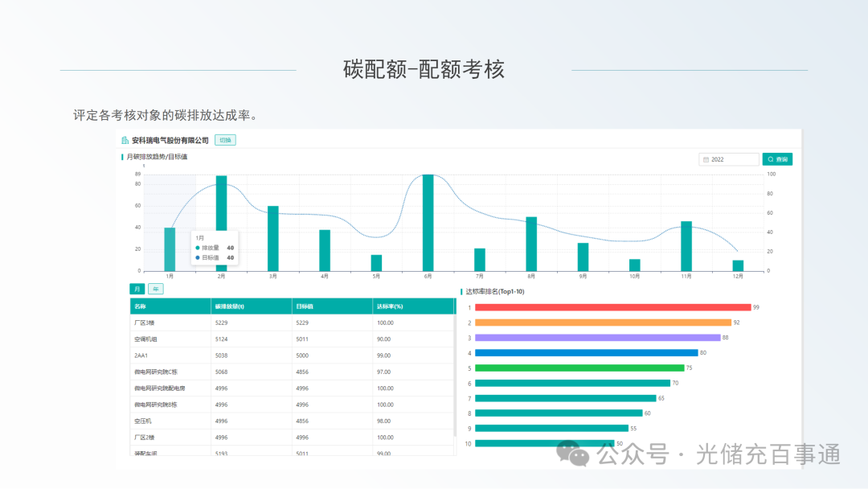Switch to the 月 tab
The image size is (868, 489).
click(137, 289)
